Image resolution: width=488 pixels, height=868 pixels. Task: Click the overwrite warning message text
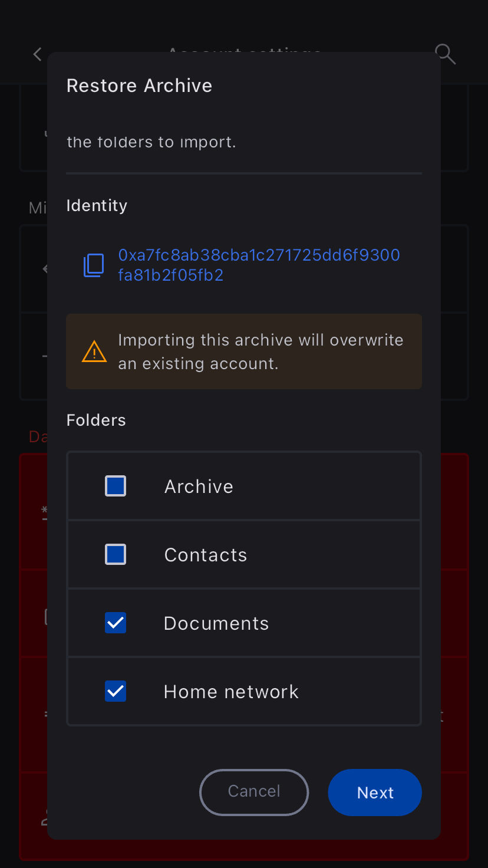pos(261,352)
